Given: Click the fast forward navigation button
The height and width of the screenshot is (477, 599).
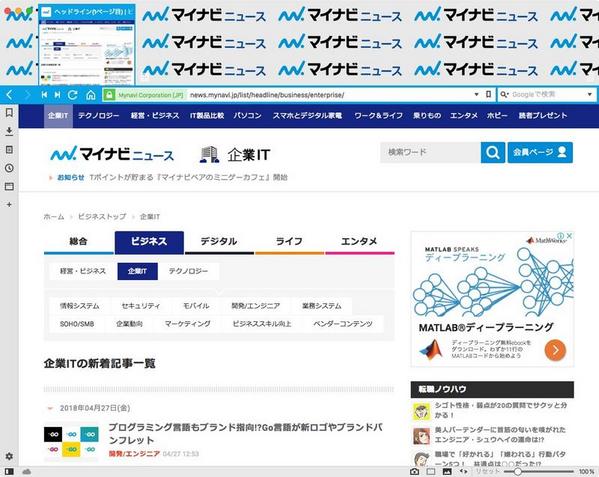Looking at the screenshot, I should click(x=57, y=95).
